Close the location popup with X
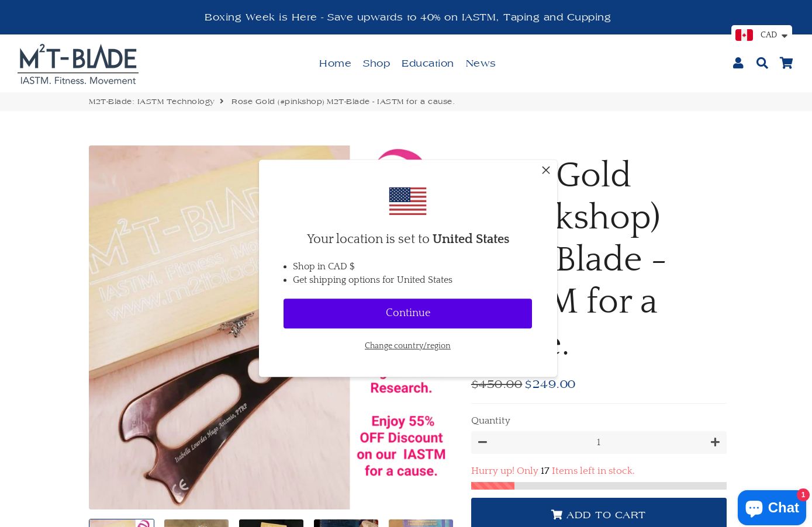The image size is (812, 527). pyautogui.click(x=546, y=170)
